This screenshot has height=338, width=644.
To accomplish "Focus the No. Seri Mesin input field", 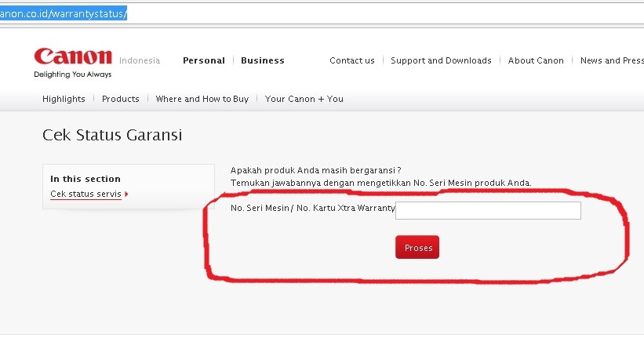I will 488,210.
